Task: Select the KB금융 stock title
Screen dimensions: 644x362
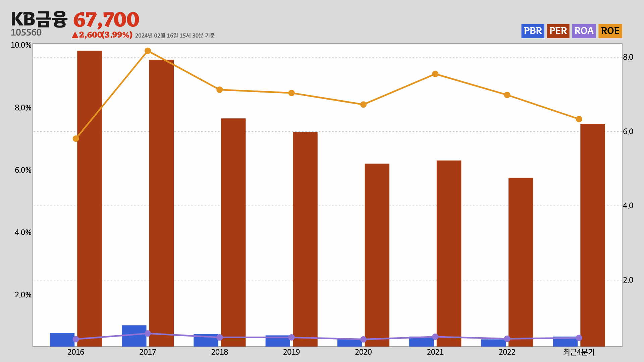Action: click(39, 19)
